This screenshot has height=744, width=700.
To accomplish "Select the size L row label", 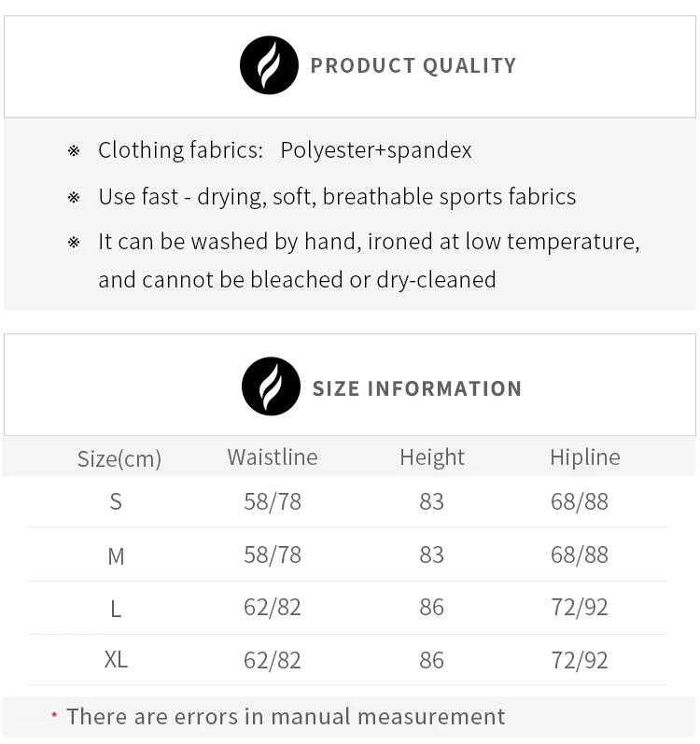I will point(116,609).
